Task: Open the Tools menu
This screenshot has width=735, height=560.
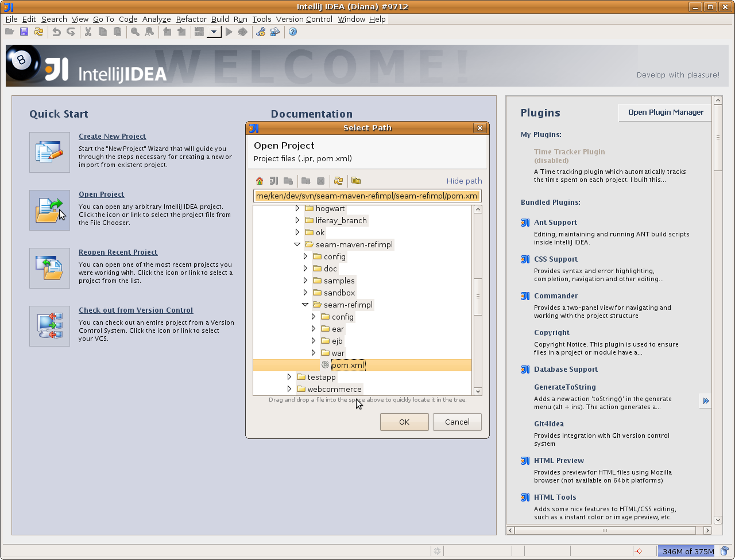Action: pyautogui.click(x=262, y=19)
